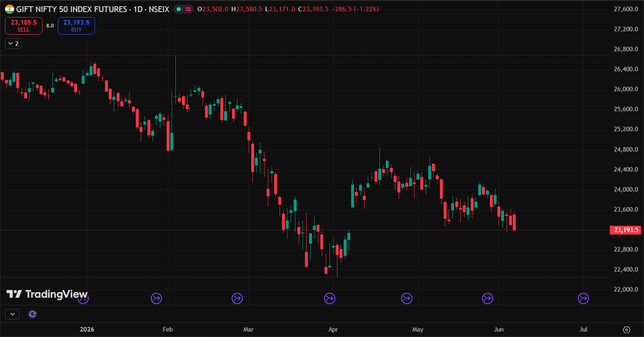Open the TradingView logo link

point(47,294)
